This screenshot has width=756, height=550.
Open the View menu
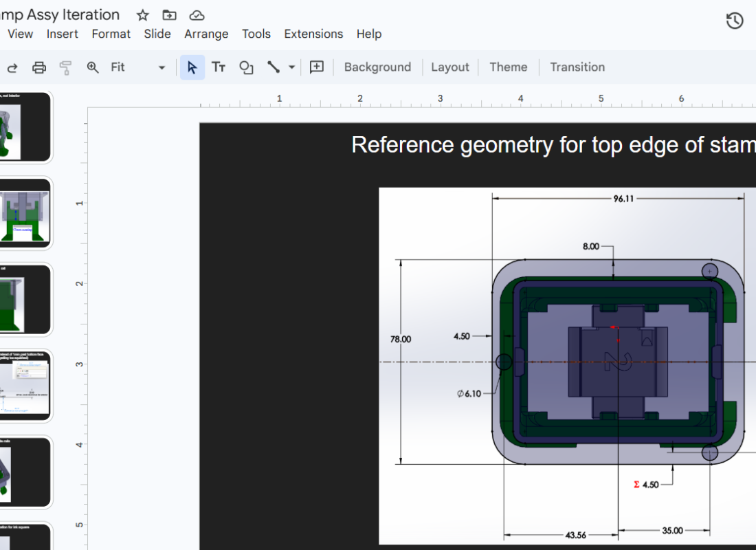(x=20, y=34)
